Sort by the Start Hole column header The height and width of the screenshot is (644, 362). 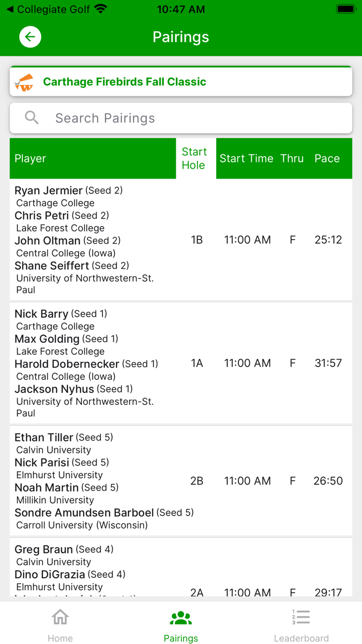click(x=195, y=158)
